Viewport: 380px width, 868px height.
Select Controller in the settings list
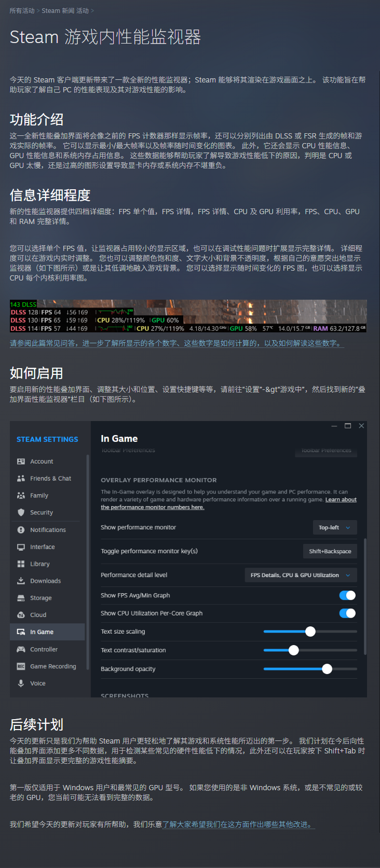pos(44,649)
